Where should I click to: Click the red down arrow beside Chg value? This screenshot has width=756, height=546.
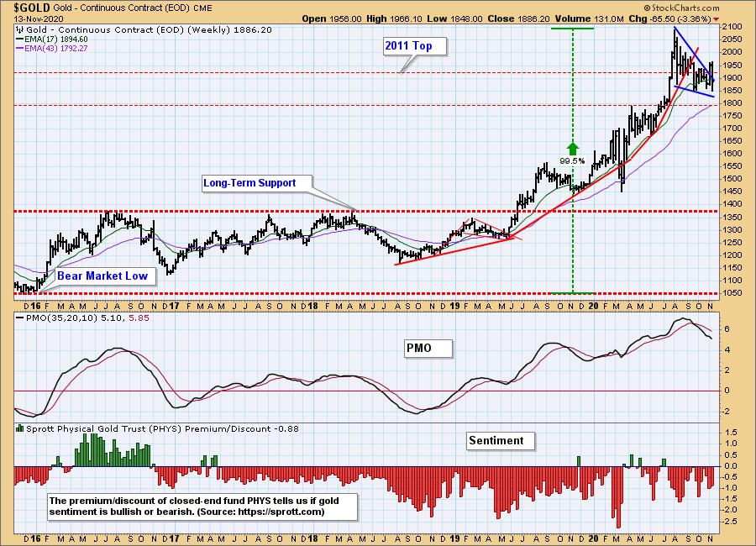[x=716, y=19]
